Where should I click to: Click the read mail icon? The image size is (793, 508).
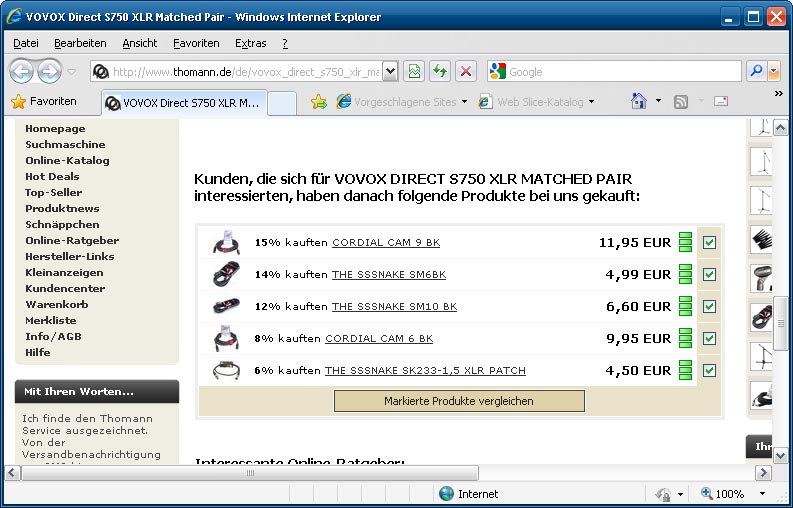click(x=721, y=101)
